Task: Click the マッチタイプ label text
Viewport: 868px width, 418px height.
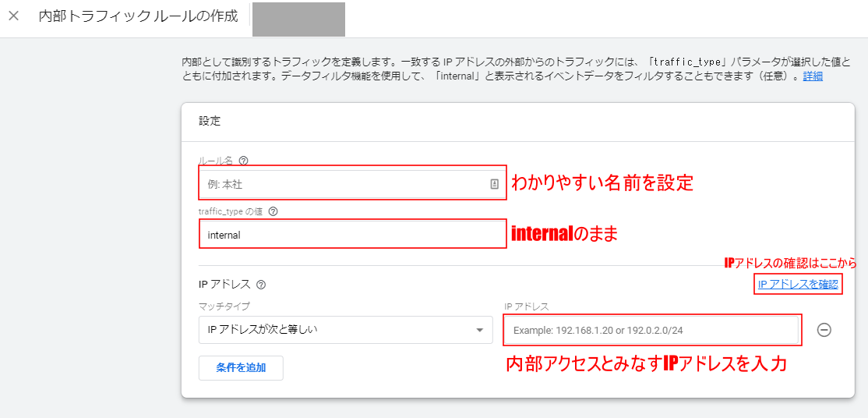Action: [x=224, y=306]
